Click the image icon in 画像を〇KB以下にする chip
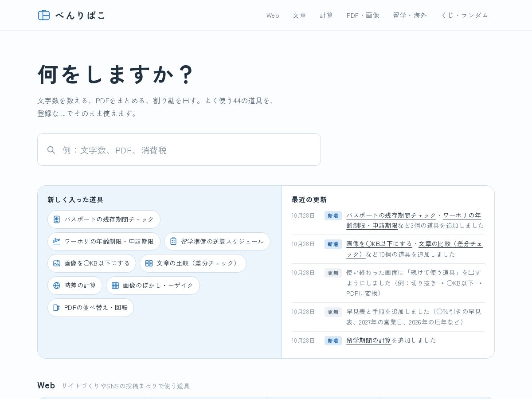 coord(57,263)
